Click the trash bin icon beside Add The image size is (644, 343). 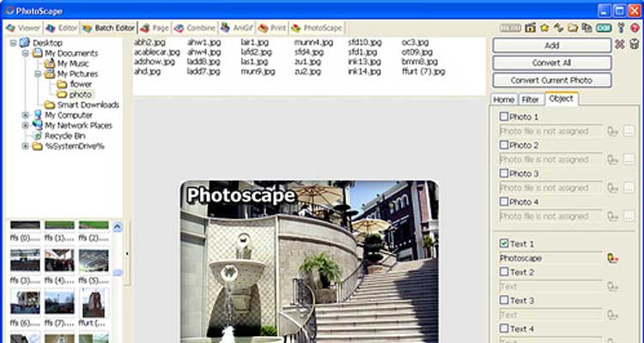(635, 45)
